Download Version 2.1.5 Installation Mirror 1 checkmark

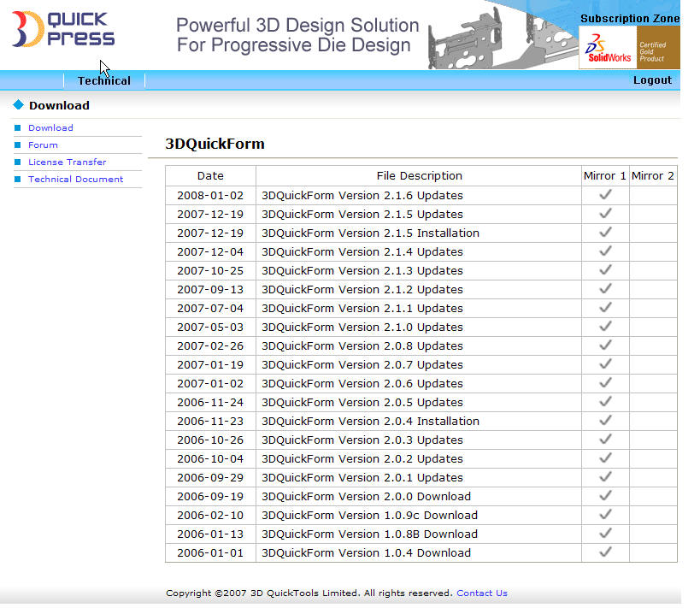point(605,233)
